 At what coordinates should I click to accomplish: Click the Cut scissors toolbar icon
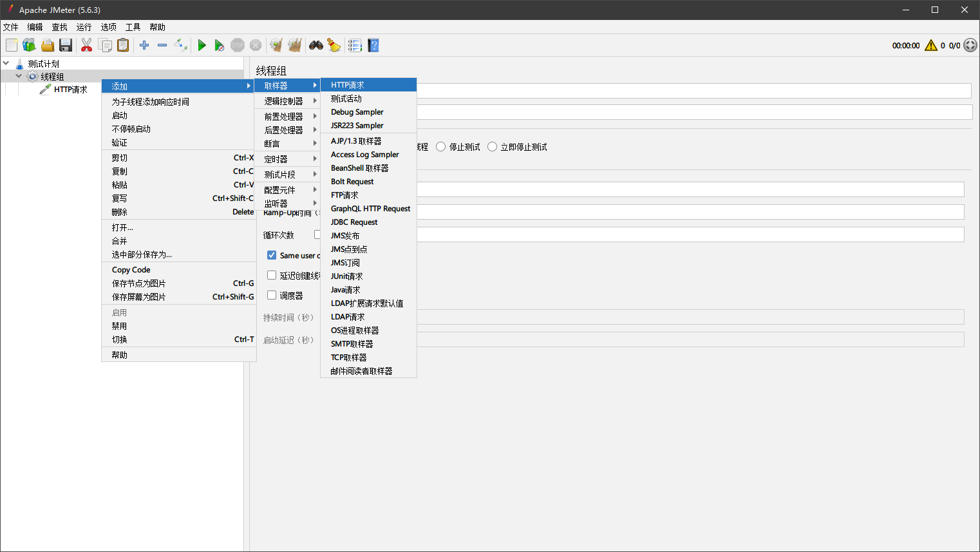[86, 45]
